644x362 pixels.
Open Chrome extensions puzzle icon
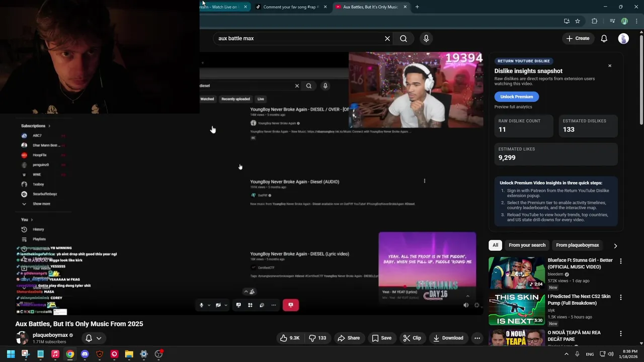point(595,21)
